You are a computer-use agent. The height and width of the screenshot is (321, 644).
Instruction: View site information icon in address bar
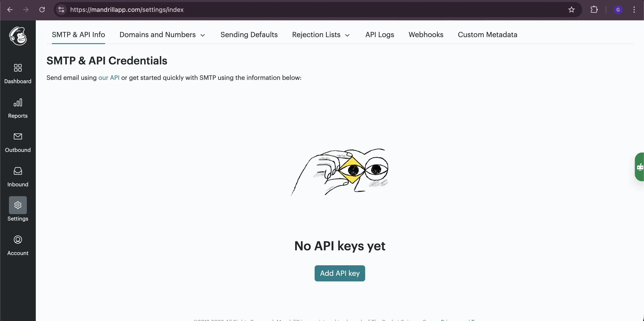[61, 10]
